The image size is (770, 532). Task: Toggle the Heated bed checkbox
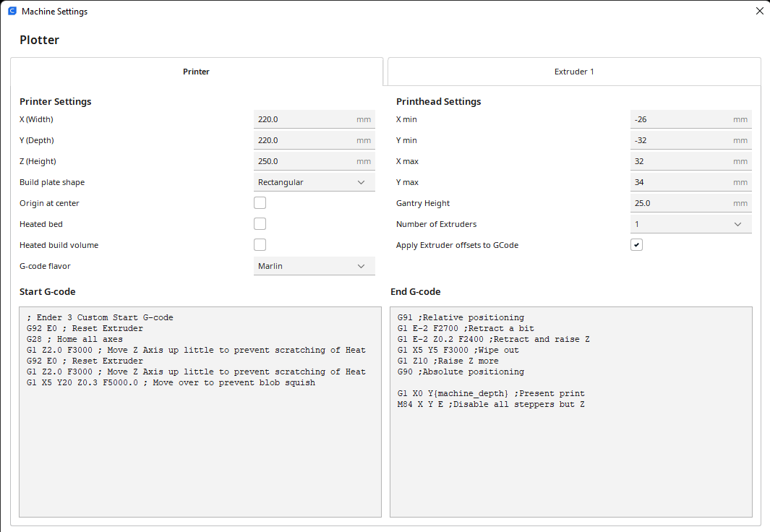(260, 224)
